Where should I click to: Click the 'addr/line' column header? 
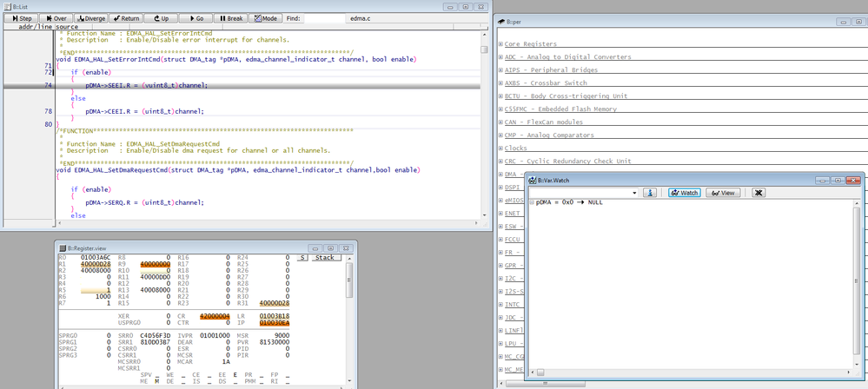point(36,27)
